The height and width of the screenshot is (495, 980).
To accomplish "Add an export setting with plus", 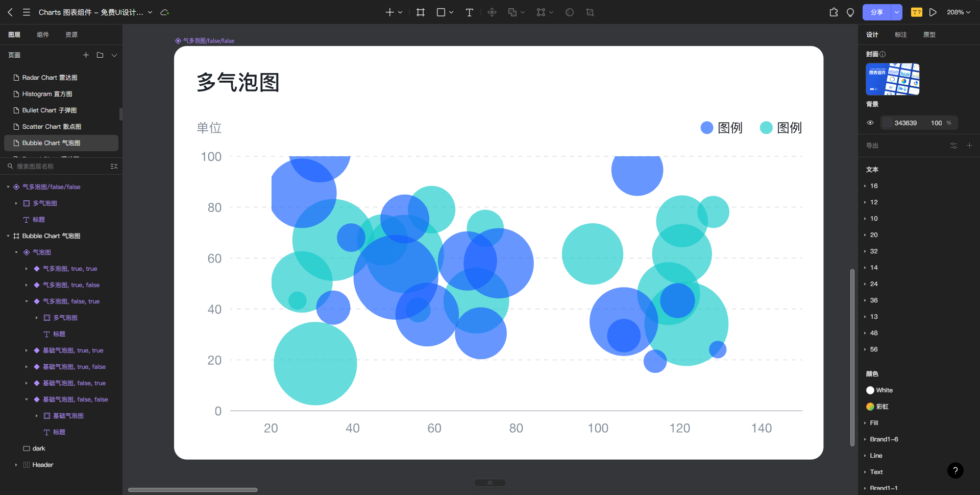I will (969, 146).
